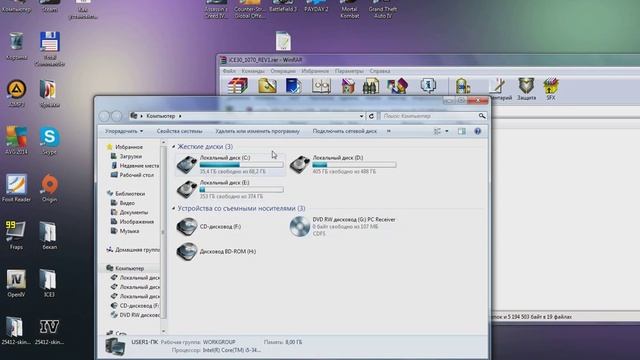Viewport: 640px width, 360px height.
Task: Select the Foxit Reader desktop icon
Action: point(16,188)
